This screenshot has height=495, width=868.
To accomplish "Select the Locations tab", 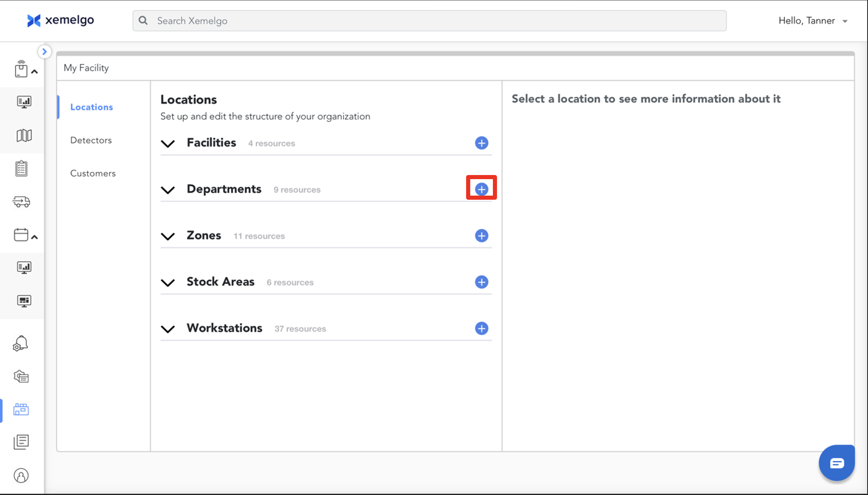I will click(x=91, y=107).
